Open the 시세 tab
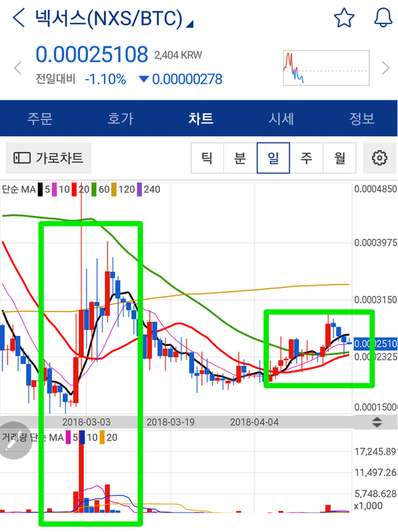The width and height of the screenshot is (398, 532). click(281, 118)
